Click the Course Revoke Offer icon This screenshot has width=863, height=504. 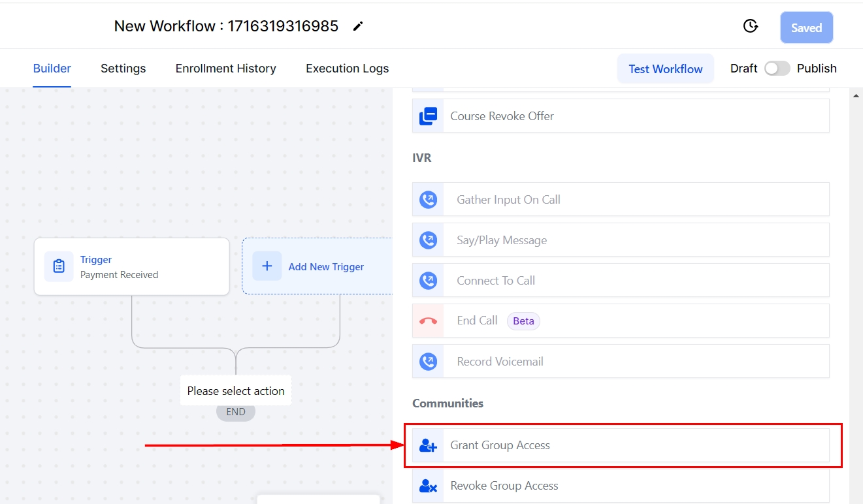point(428,116)
